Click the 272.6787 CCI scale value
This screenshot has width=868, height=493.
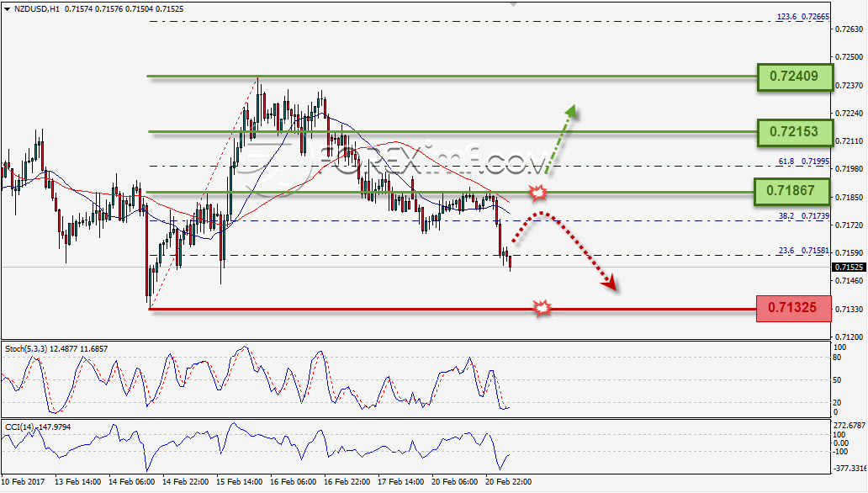(x=849, y=426)
